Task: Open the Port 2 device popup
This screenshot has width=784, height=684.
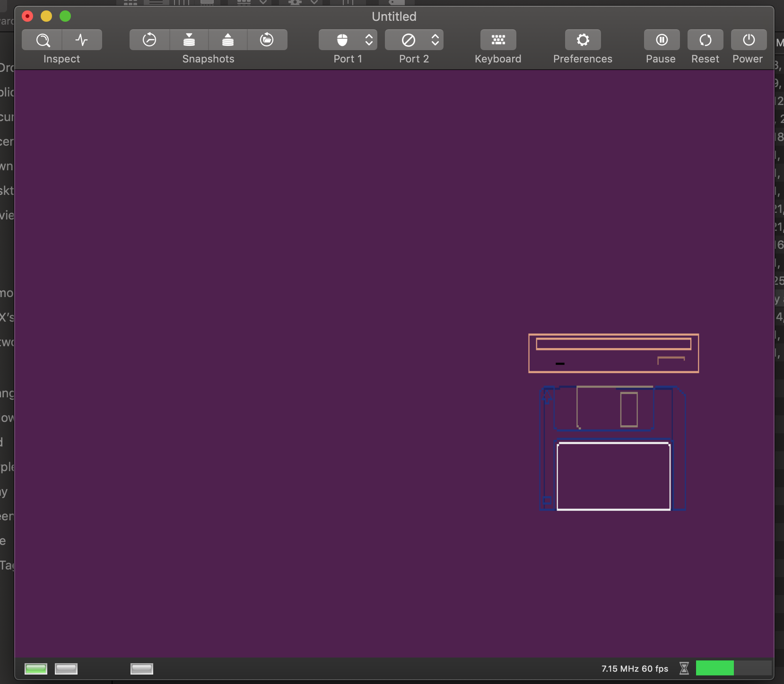Action: [x=414, y=40]
